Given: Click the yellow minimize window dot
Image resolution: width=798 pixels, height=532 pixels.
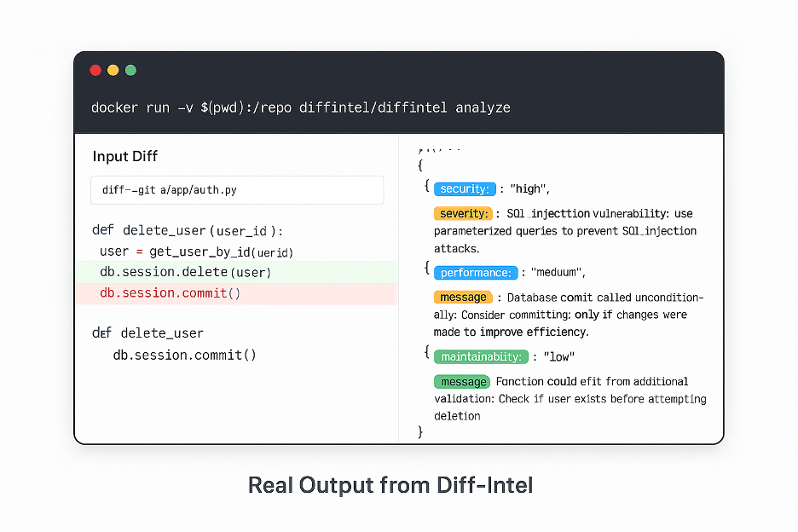Looking at the screenshot, I should (113, 70).
